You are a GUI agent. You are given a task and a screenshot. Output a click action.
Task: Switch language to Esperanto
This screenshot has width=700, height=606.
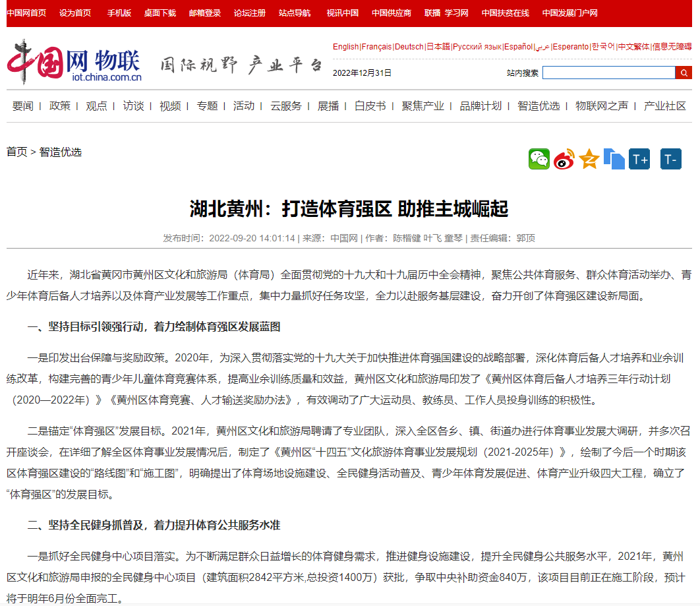click(x=571, y=46)
